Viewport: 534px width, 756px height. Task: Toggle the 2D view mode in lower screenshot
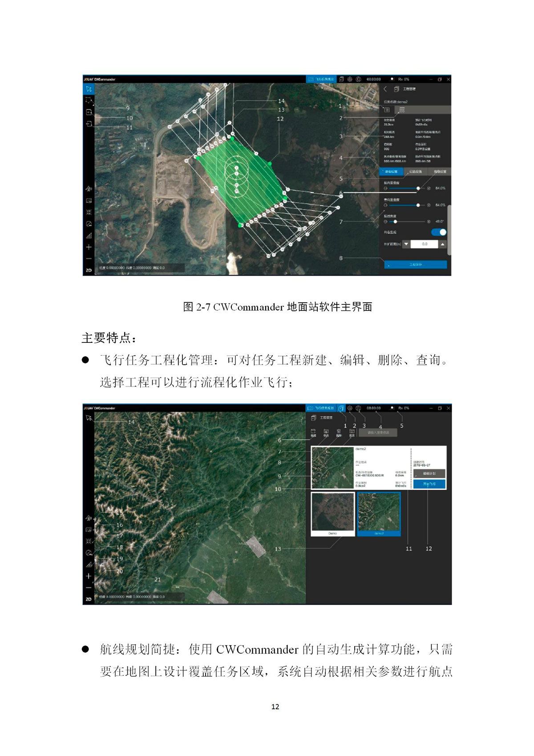(x=89, y=599)
